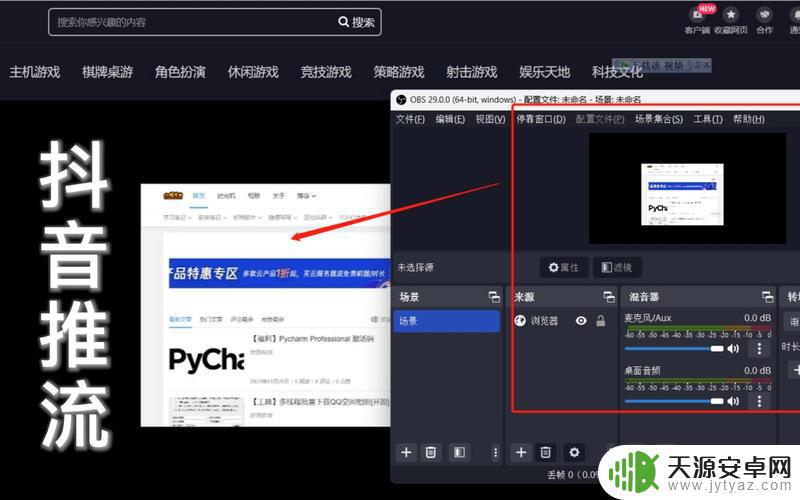Remove the selected source with trash icon
The image size is (800, 500).
point(545,453)
